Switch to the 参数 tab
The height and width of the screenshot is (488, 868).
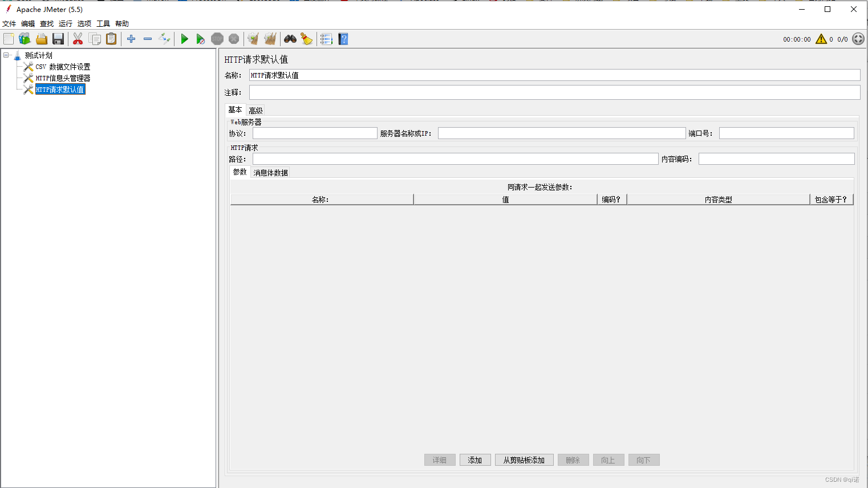240,172
